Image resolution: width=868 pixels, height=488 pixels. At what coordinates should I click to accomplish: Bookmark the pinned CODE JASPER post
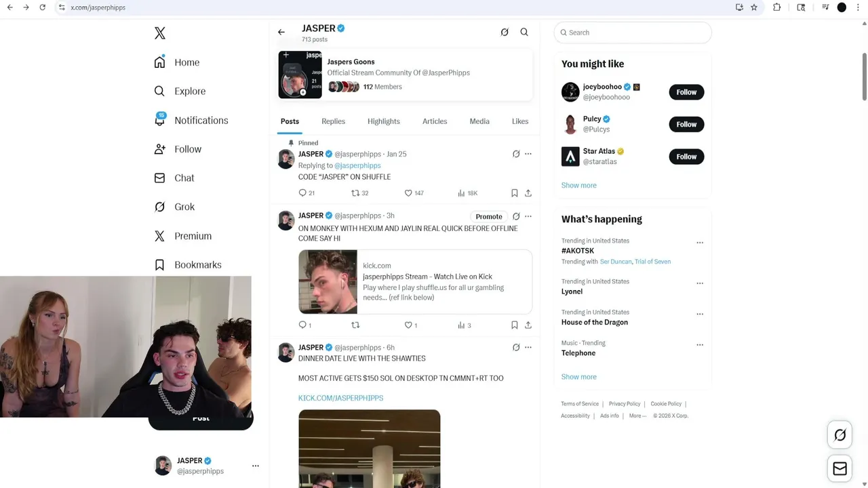(515, 193)
